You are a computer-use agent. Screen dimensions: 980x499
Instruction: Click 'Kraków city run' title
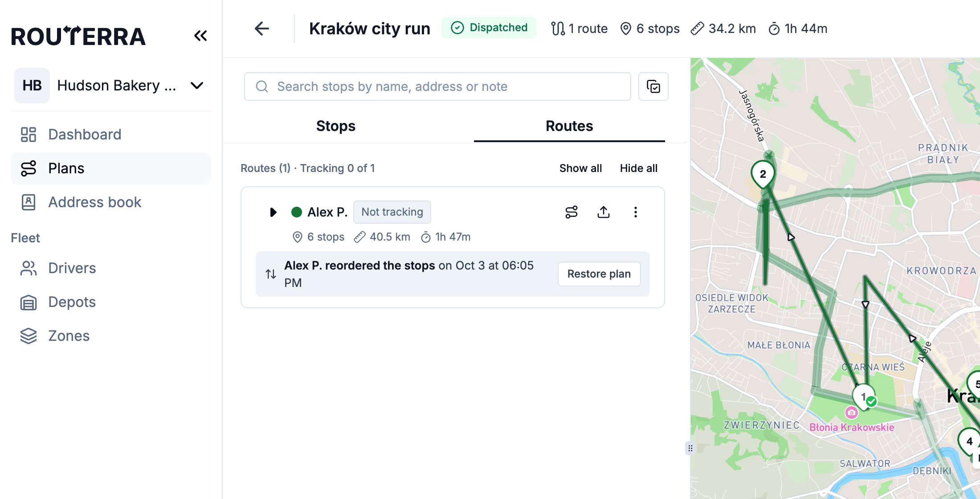[x=370, y=29]
